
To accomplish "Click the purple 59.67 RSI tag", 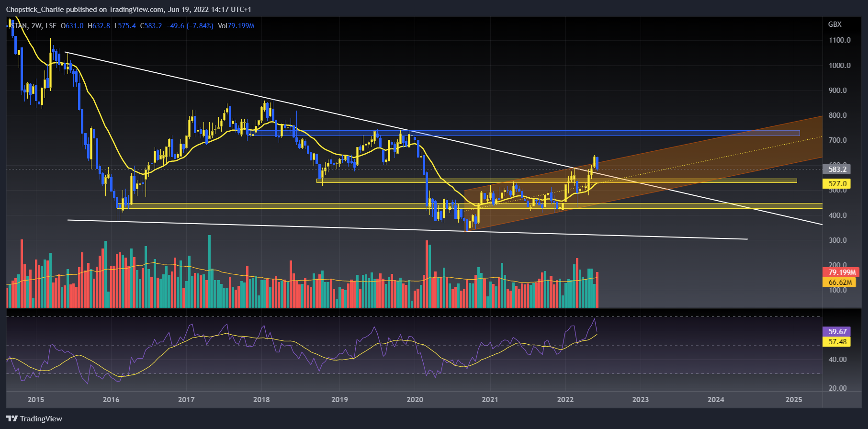I will click(x=837, y=331).
